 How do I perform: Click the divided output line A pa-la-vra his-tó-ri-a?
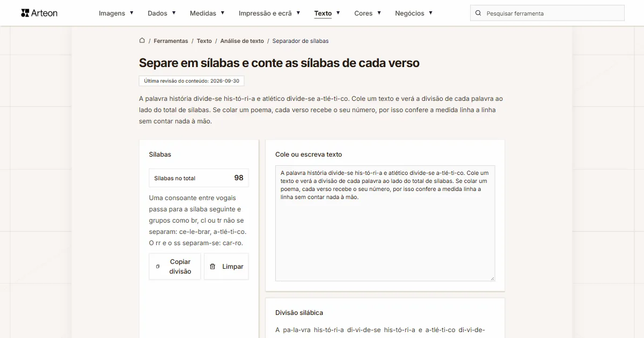pyautogui.click(x=380, y=330)
